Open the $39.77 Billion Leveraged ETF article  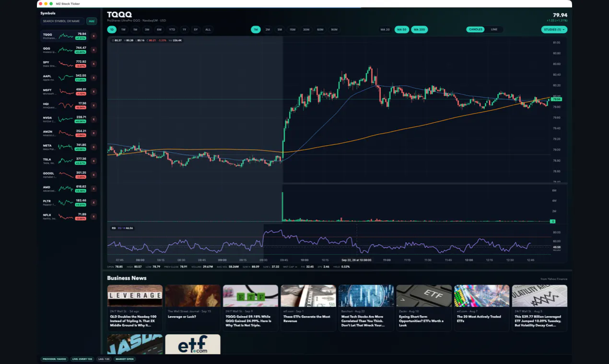[x=539, y=308]
